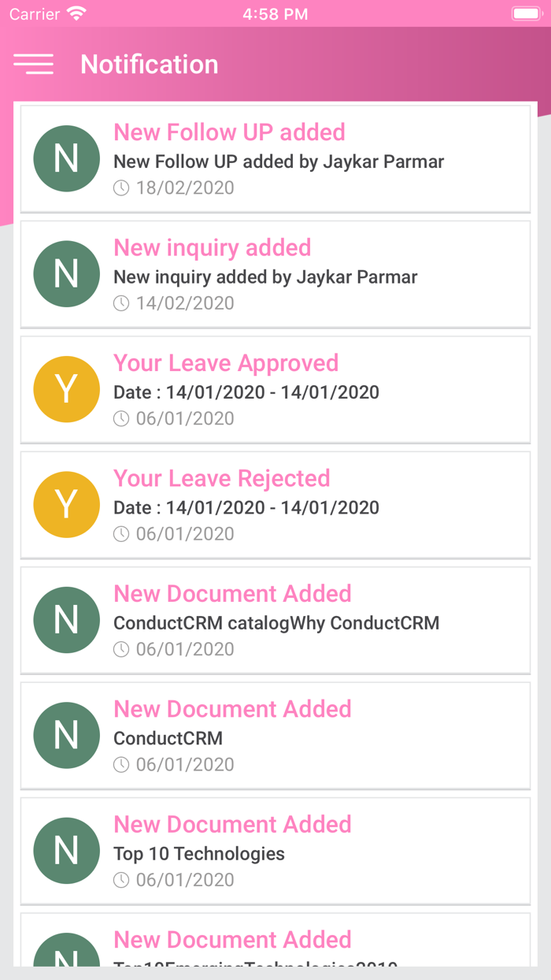Click the clock icon under Leave Approved
Viewport: 551px width, 980px height.
(x=121, y=418)
